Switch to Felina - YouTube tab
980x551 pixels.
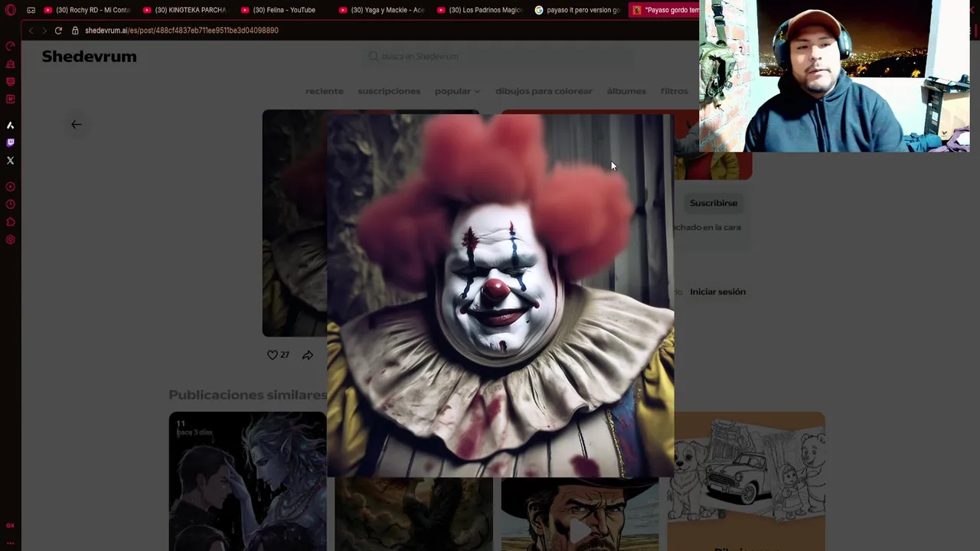pyautogui.click(x=283, y=10)
